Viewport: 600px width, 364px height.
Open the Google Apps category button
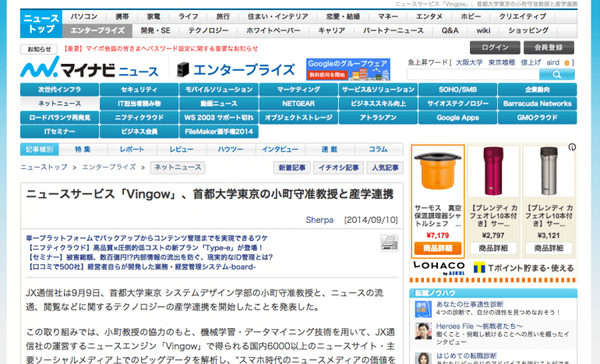pos(457,118)
